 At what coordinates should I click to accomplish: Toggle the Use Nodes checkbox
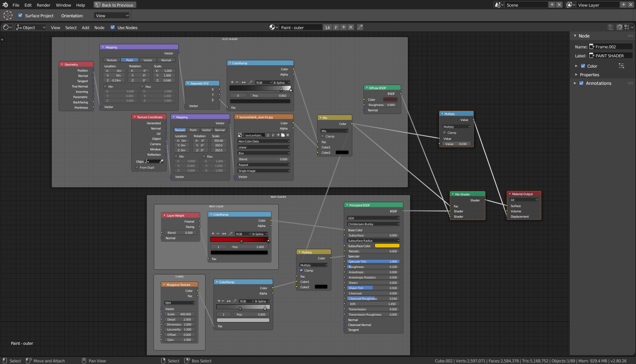pos(113,27)
